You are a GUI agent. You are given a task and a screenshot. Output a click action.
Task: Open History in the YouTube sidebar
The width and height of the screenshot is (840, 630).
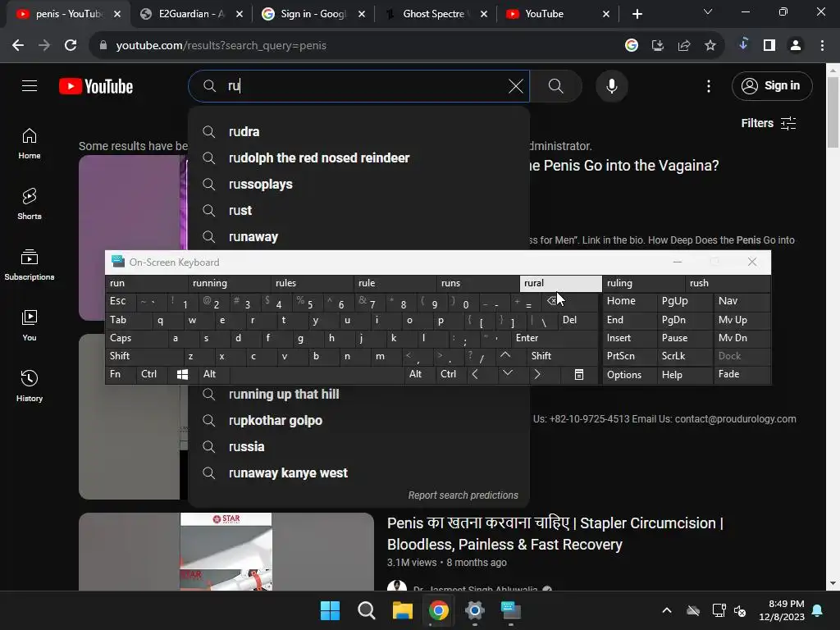30,386
